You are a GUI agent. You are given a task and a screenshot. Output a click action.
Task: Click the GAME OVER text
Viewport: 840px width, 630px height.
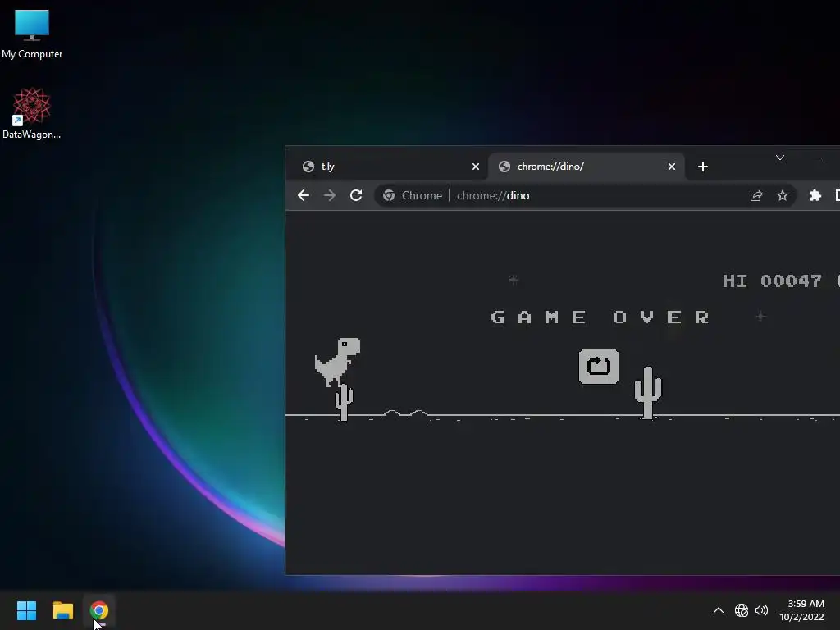600,317
